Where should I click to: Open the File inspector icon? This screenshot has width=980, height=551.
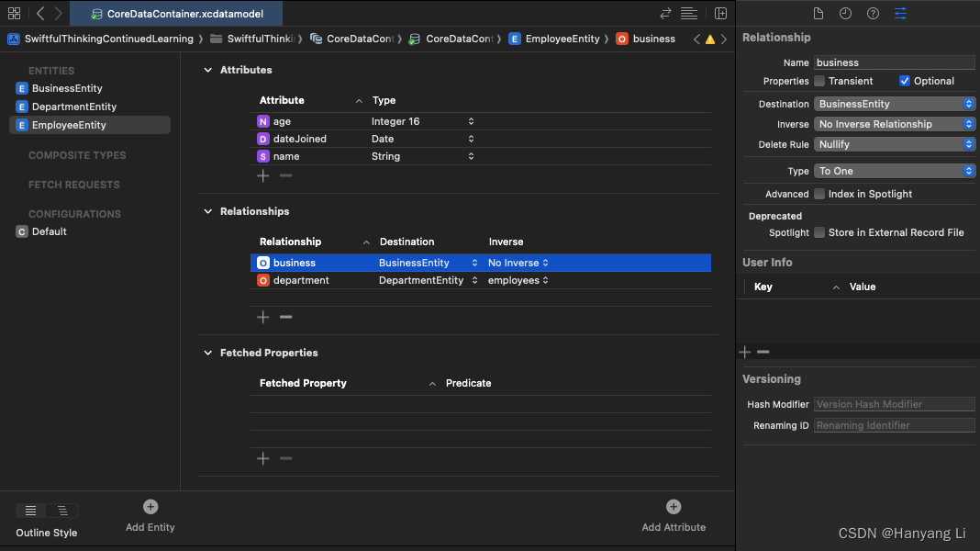coord(819,13)
